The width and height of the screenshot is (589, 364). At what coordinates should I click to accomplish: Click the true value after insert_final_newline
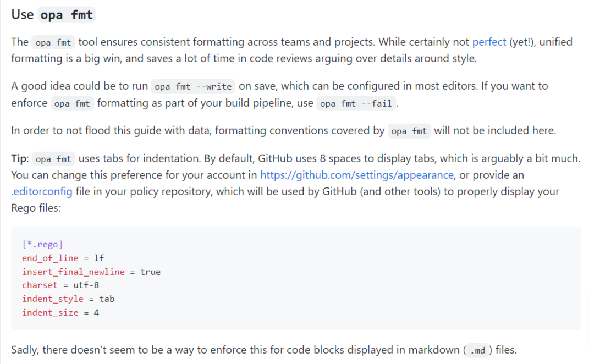151,271
